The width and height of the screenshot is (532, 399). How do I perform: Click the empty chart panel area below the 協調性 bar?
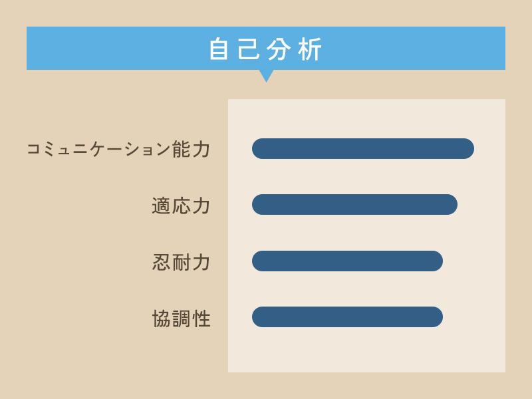pos(366,350)
